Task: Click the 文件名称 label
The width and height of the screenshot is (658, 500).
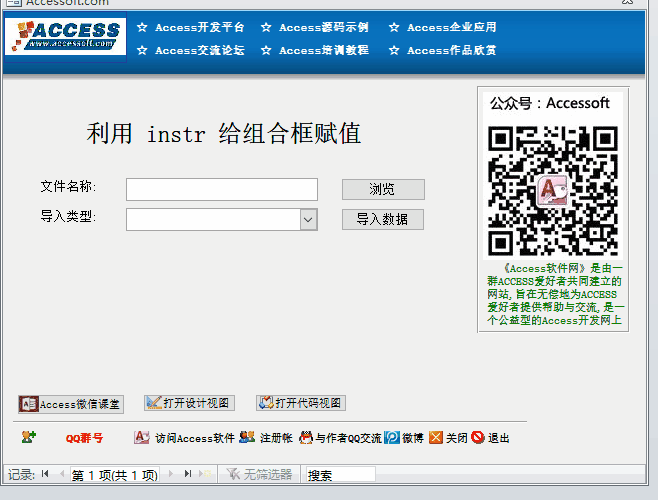Action: (x=68, y=186)
